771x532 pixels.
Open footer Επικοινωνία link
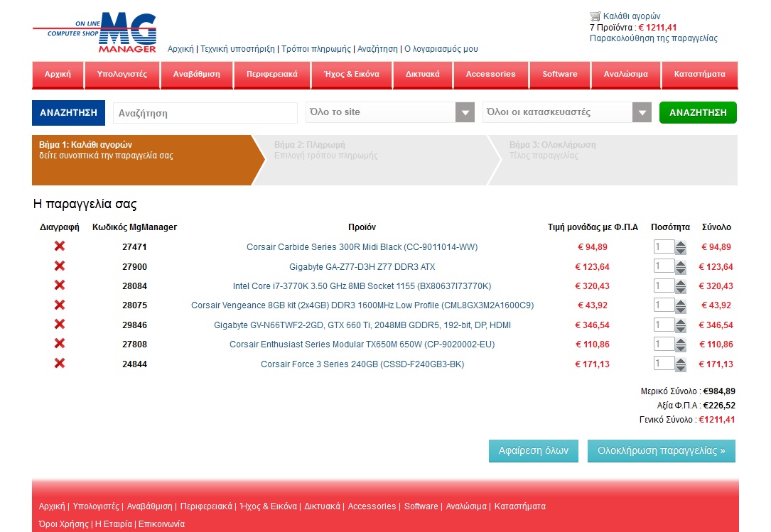tap(161, 524)
